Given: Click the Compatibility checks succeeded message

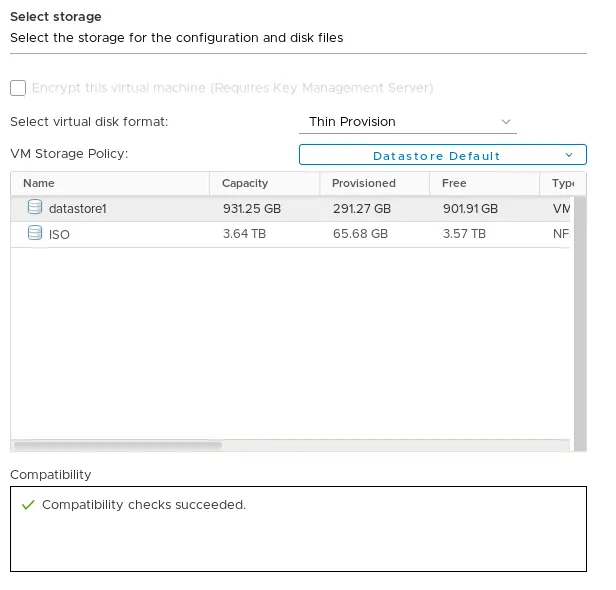Looking at the screenshot, I should (x=144, y=505).
